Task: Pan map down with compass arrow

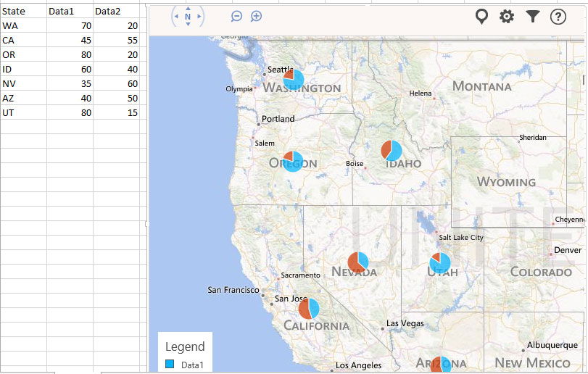Action: click(188, 25)
